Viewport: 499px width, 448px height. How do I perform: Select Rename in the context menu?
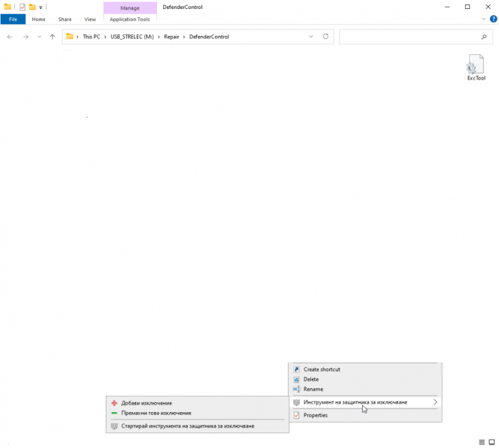(x=365, y=389)
